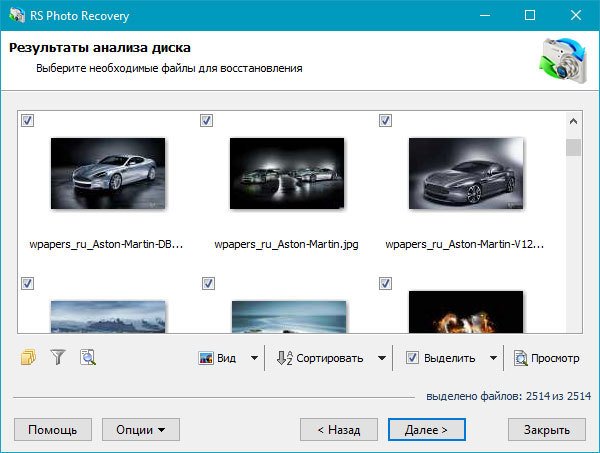Viewport: 600px width, 453px height.
Task: Uncheck wpapers_ru_Aston-Martin-V12 checkbox
Action: tap(385, 121)
